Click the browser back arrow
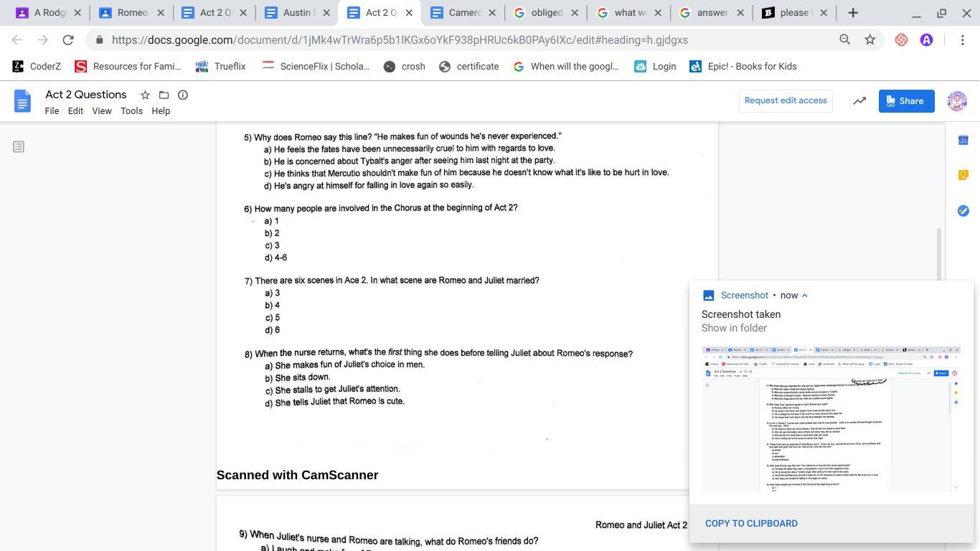The height and width of the screenshot is (551, 980). click(17, 40)
